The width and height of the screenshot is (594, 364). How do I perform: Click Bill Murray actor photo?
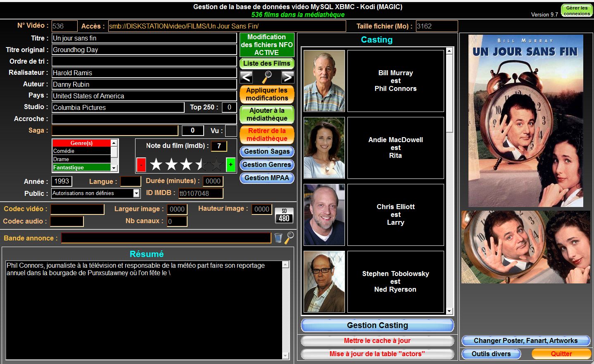point(324,81)
